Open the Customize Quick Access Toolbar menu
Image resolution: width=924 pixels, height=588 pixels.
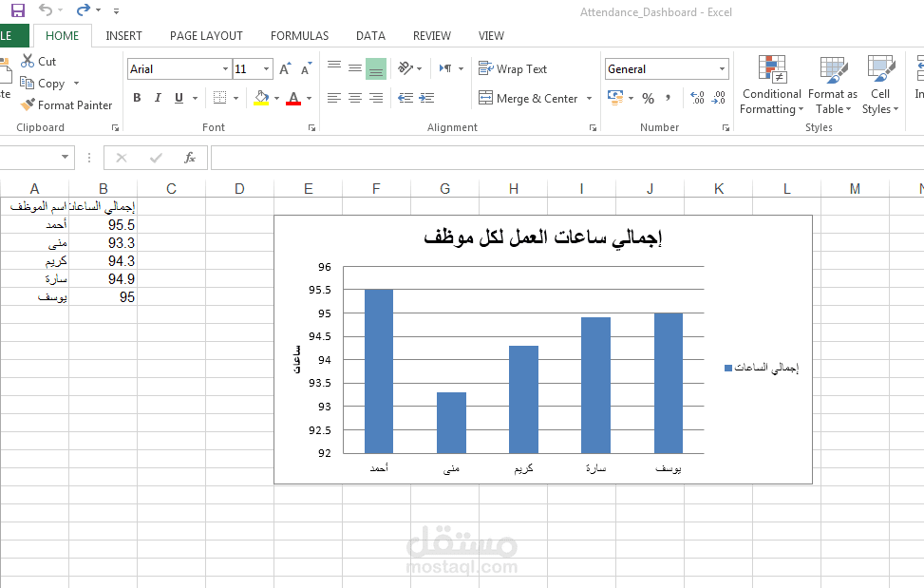[116, 10]
